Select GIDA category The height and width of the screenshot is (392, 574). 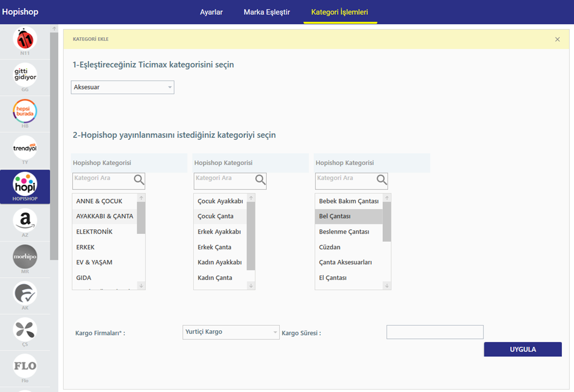tap(105, 277)
